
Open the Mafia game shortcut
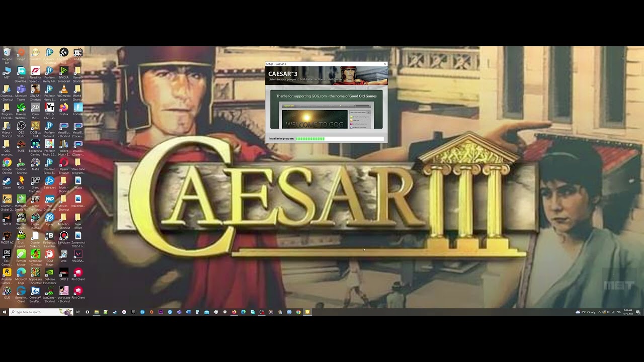[x=35, y=163]
